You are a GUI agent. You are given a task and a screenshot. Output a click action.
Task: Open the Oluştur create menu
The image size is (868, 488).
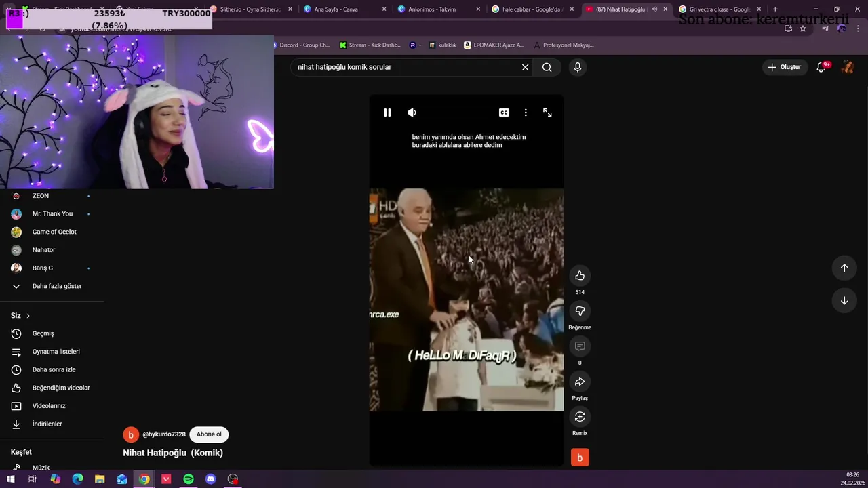(x=785, y=67)
